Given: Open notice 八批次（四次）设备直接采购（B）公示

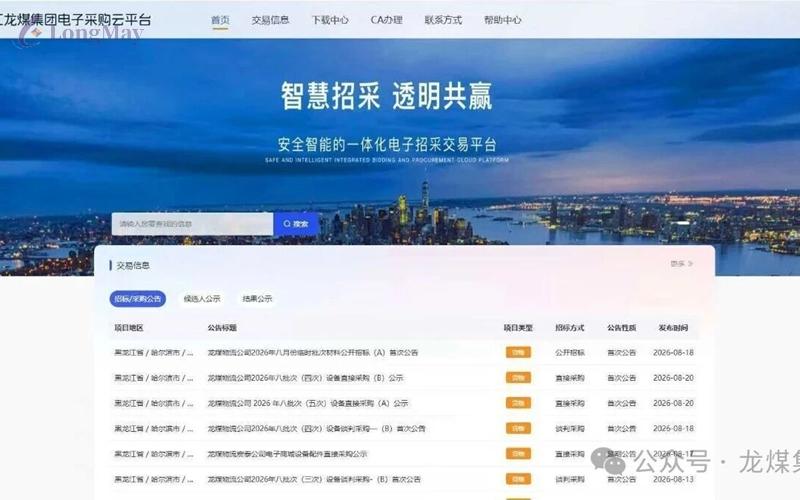Looking at the screenshot, I should pos(306,378).
